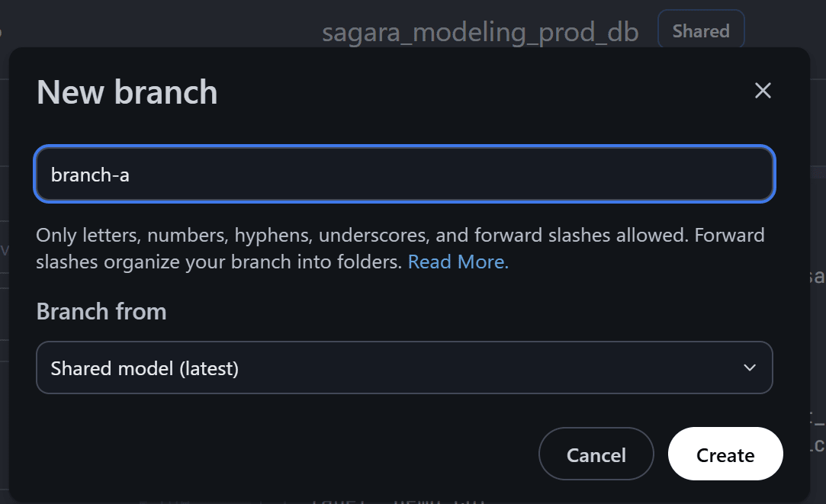The image size is (826, 504).
Task: Open the Read More link
Action: (458, 262)
